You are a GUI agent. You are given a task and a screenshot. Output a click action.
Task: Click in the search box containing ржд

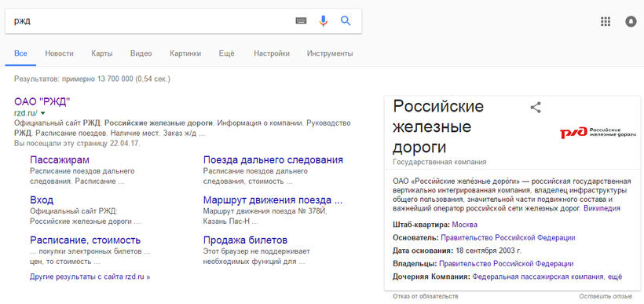coord(148,21)
